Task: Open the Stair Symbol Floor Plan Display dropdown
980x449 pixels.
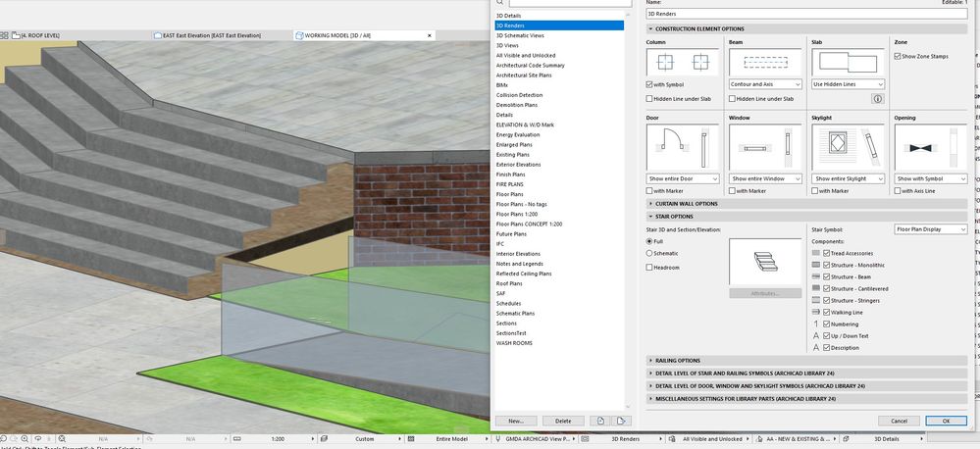Action: (x=931, y=229)
